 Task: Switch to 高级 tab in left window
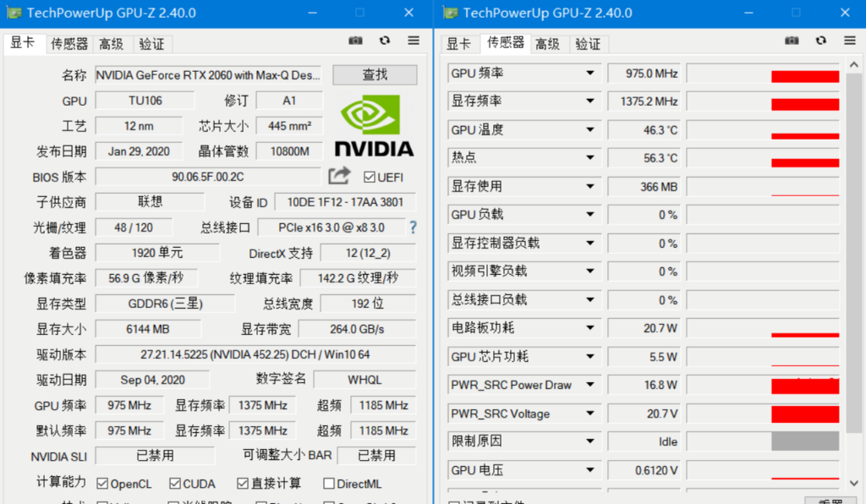click(111, 44)
